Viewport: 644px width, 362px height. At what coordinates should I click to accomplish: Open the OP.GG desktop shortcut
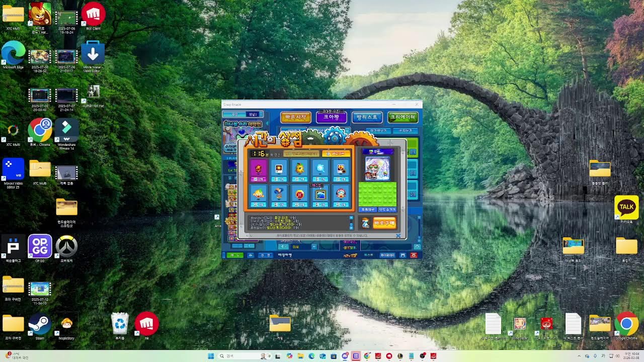40,249
